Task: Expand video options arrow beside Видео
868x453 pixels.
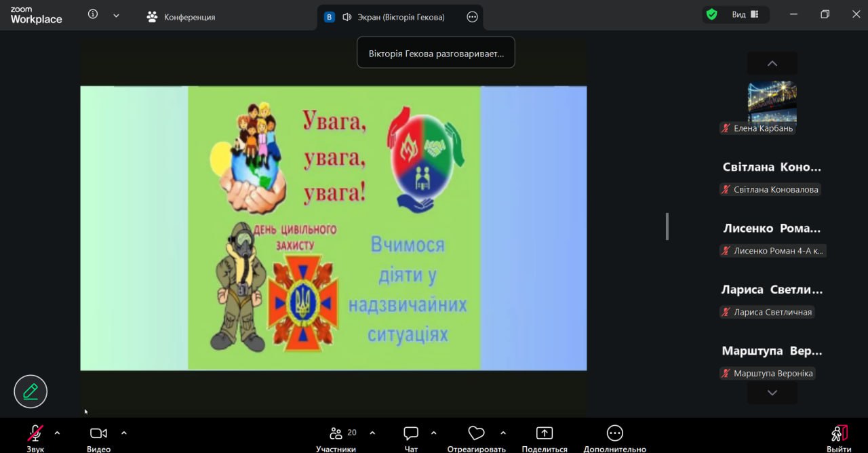Action: point(124,433)
